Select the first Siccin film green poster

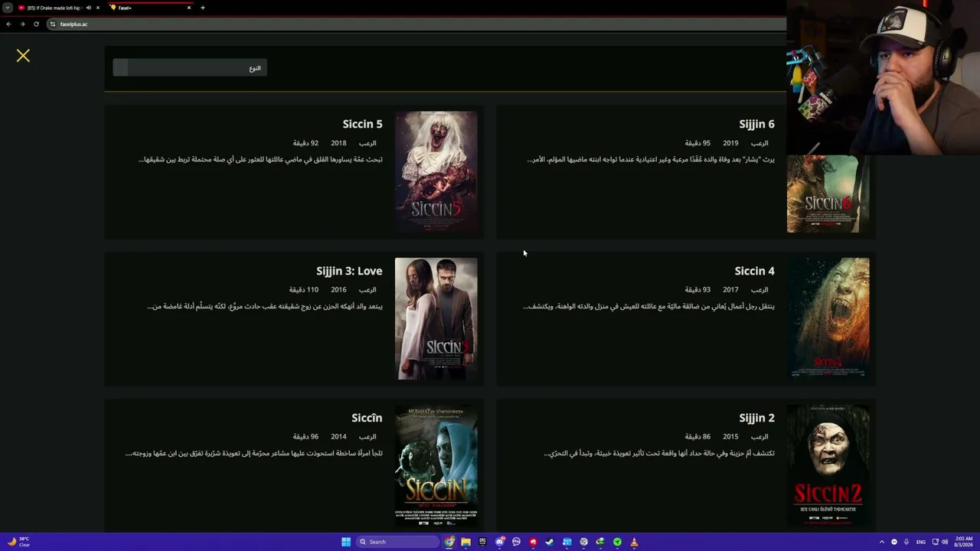(x=436, y=465)
